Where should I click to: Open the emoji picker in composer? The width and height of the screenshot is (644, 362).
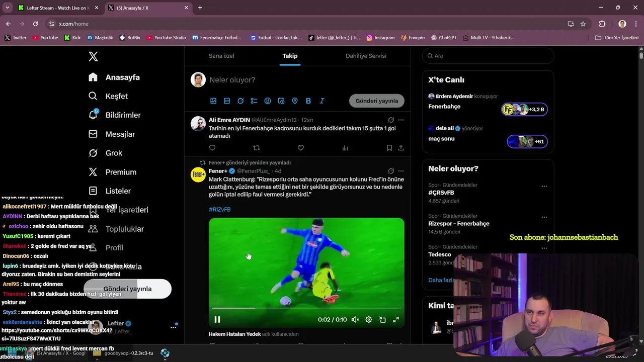pyautogui.click(x=268, y=101)
